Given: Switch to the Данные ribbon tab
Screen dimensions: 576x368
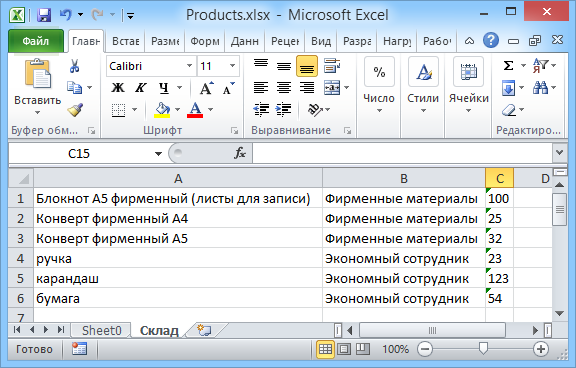Looking at the screenshot, I should tap(244, 41).
